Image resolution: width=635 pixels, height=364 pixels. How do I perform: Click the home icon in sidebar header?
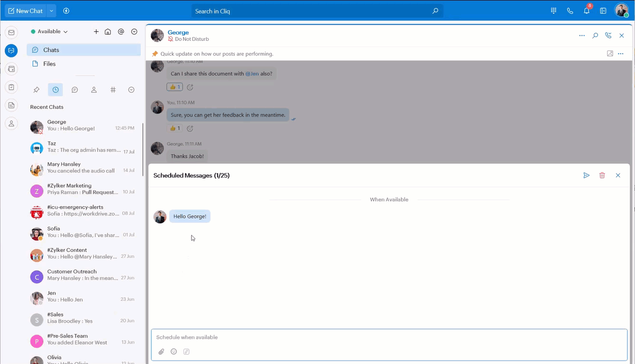(108, 31)
